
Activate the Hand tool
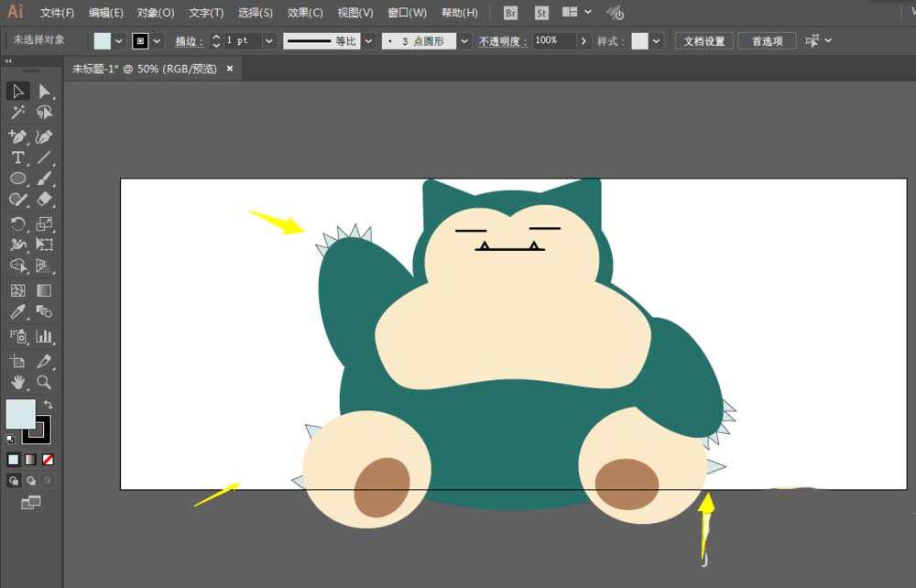[x=18, y=383]
